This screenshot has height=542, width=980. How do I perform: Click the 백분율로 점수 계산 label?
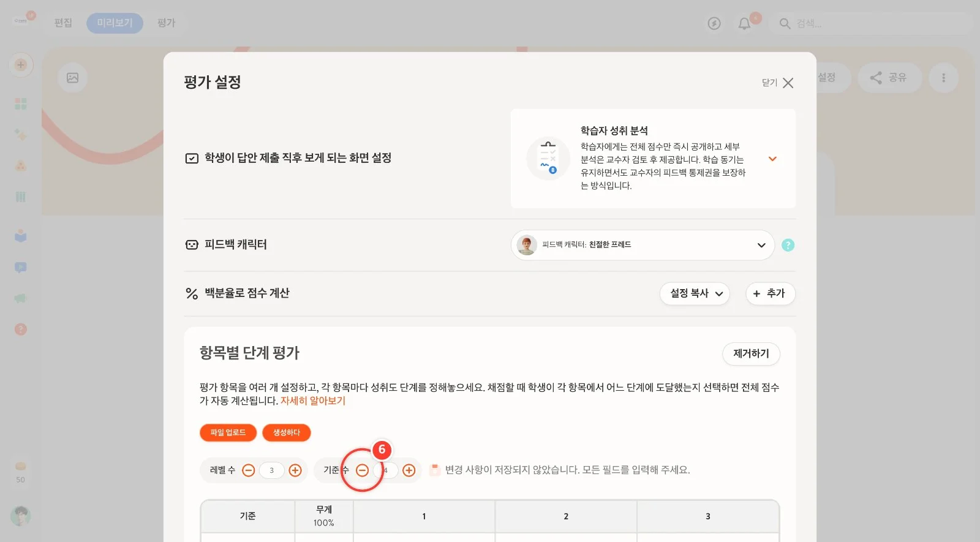point(247,293)
